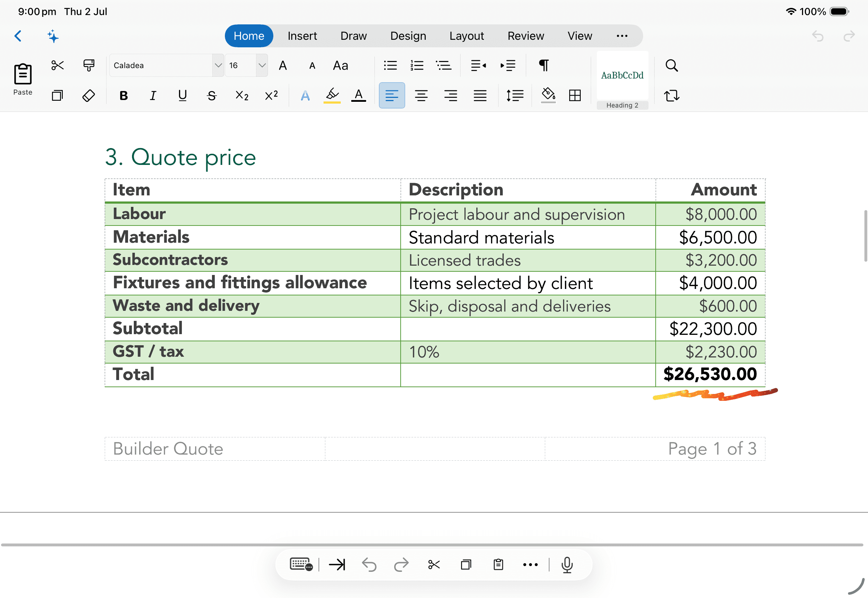The width and height of the screenshot is (868, 598).
Task: Switch to the Home tab
Action: click(x=249, y=36)
